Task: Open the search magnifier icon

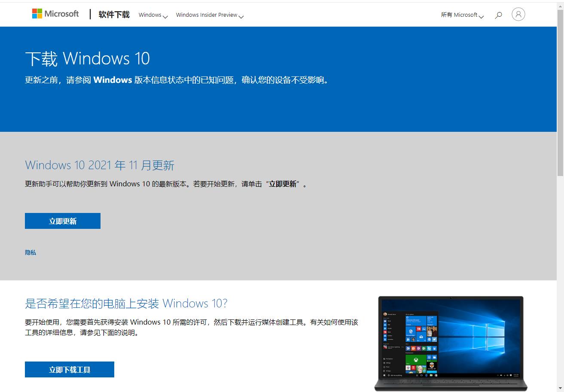Action: (498, 15)
